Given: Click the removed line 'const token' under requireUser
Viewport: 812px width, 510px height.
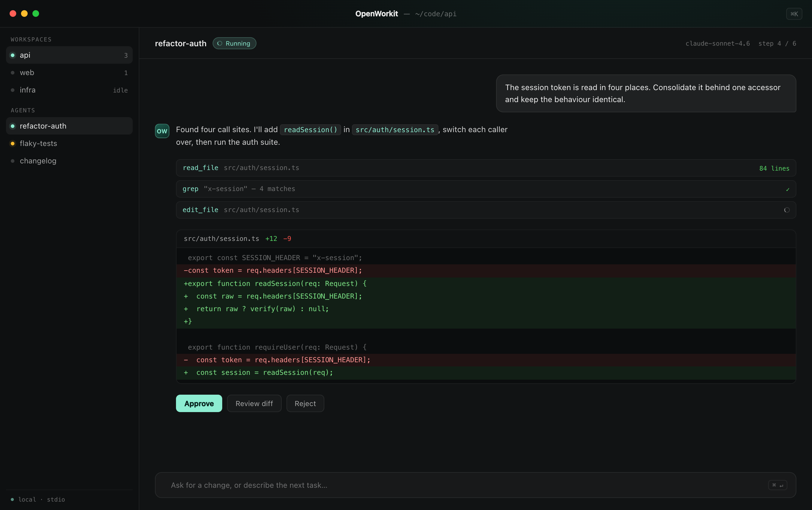Looking at the screenshot, I should pos(486,360).
